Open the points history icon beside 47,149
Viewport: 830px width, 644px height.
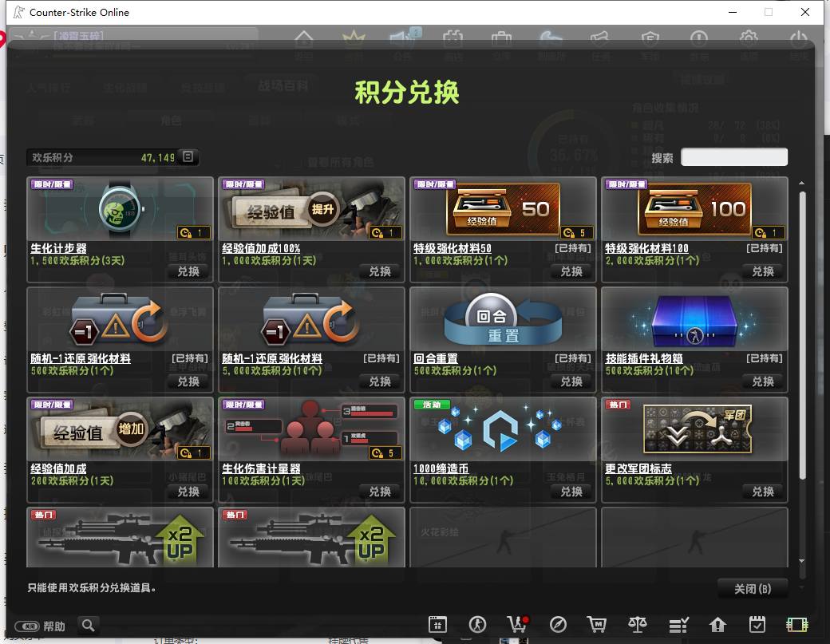coord(188,156)
